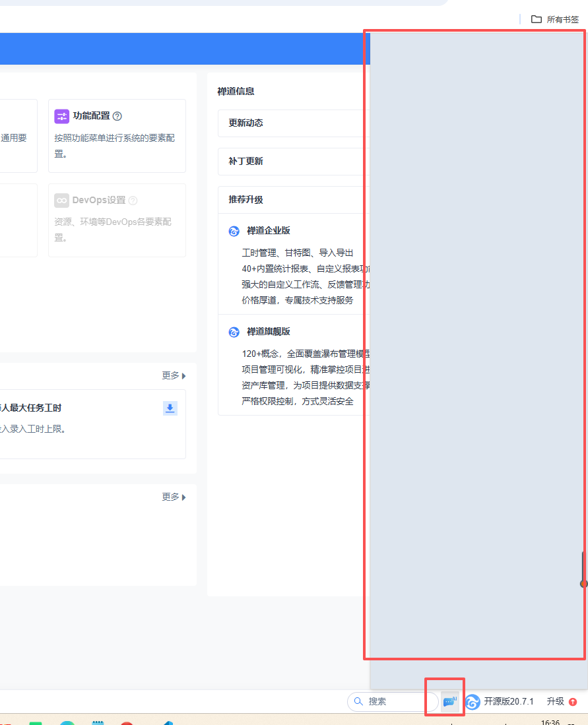Click the red upgrade arrow icon
Viewport: 588px width, 725px height.
[x=573, y=701]
